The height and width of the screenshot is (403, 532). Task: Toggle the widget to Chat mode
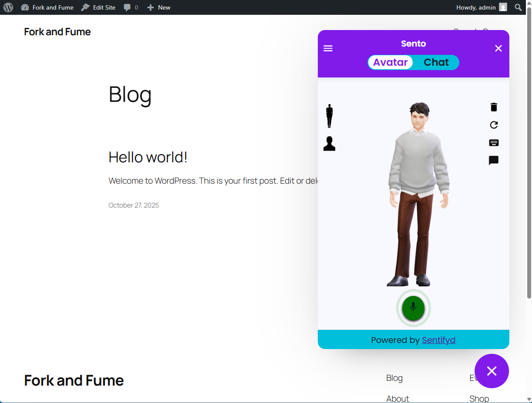[436, 62]
